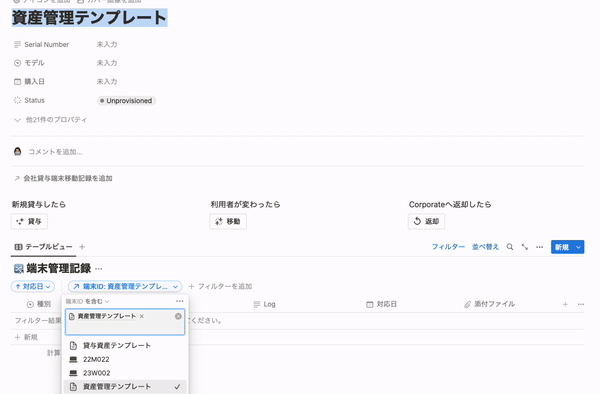Click the user avatar beside the comment field
The width and height of the screenshot is (600, 394).
(18, 151)
